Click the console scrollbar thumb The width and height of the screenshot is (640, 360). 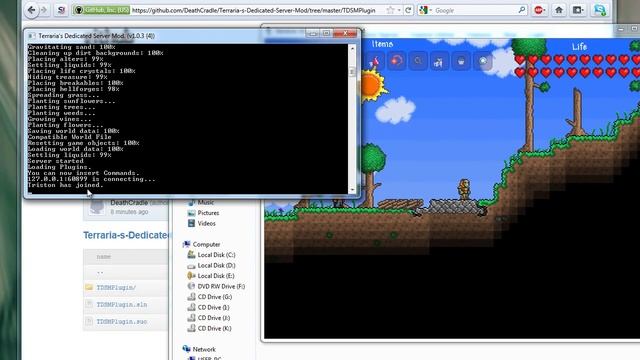pyautogui.click(x=352, y=72)
